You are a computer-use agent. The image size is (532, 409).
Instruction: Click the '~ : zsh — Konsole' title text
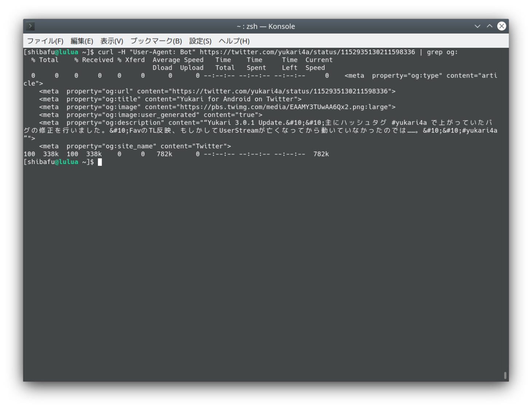click(x=266, y=26)
